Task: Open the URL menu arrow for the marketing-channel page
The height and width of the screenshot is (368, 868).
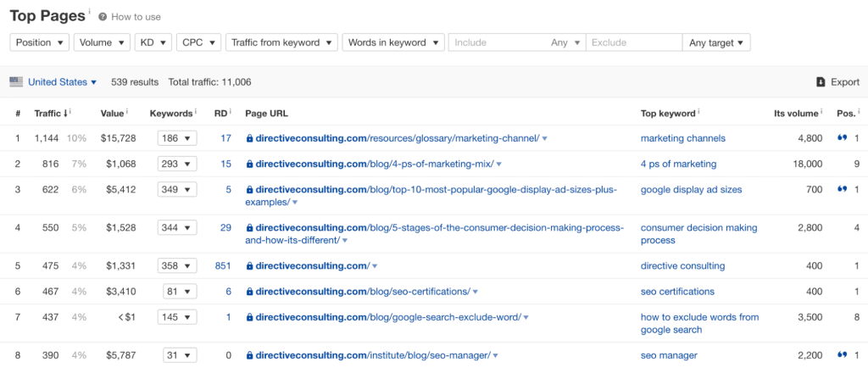Action: click(545, 139)
